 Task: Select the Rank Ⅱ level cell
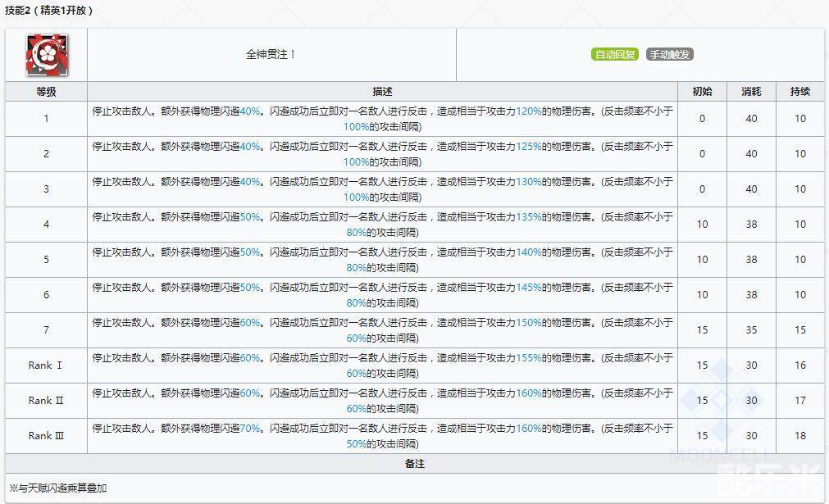pyautogui.click(x=46, y=401)
